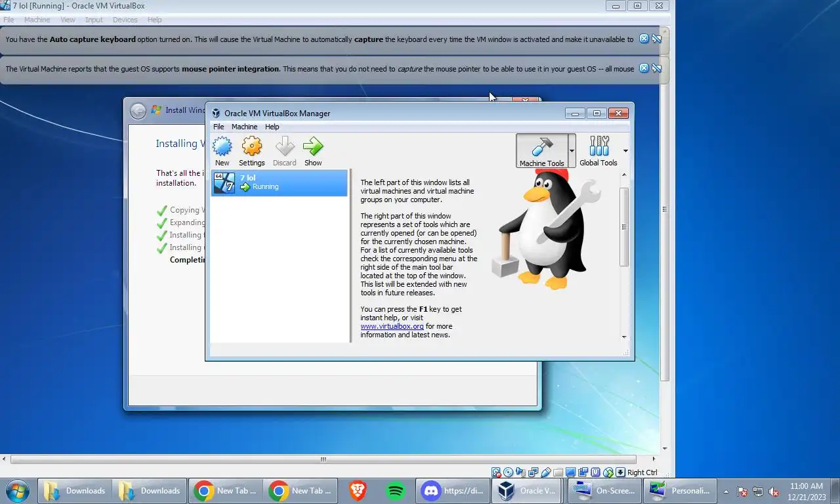Viewport: 840px width, 504px height.
Task: Click the optical drive status icon
Action: 509,472
